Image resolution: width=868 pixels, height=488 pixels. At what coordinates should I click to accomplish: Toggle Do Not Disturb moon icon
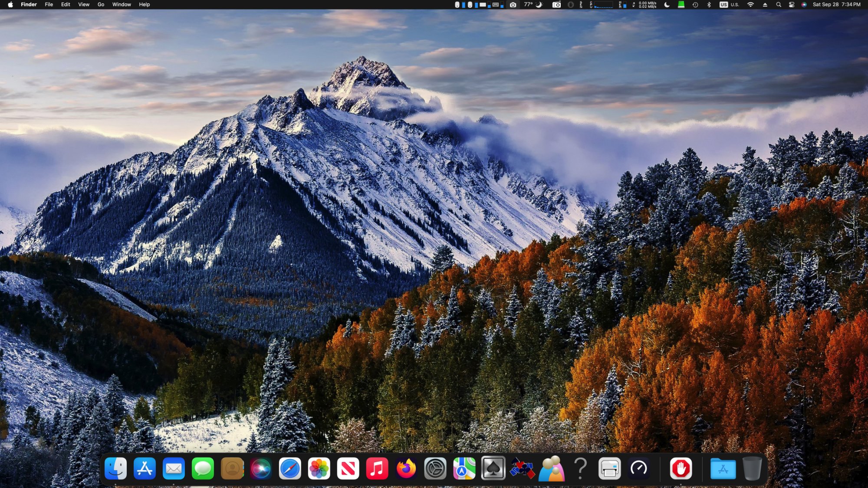coord(667,5)
